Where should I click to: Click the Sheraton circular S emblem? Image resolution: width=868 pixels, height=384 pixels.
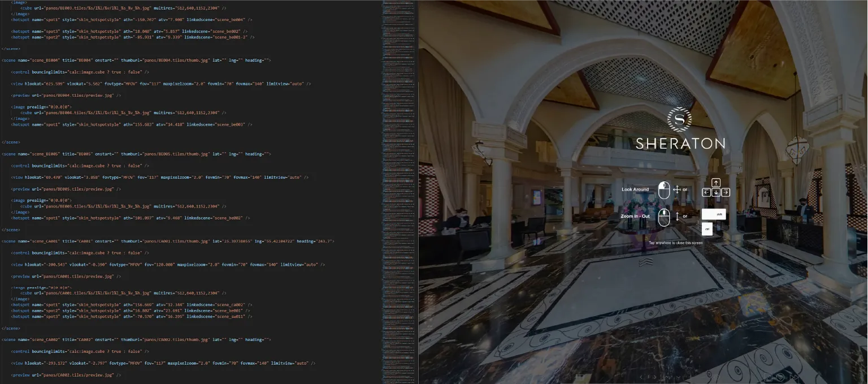coord(679,119)
